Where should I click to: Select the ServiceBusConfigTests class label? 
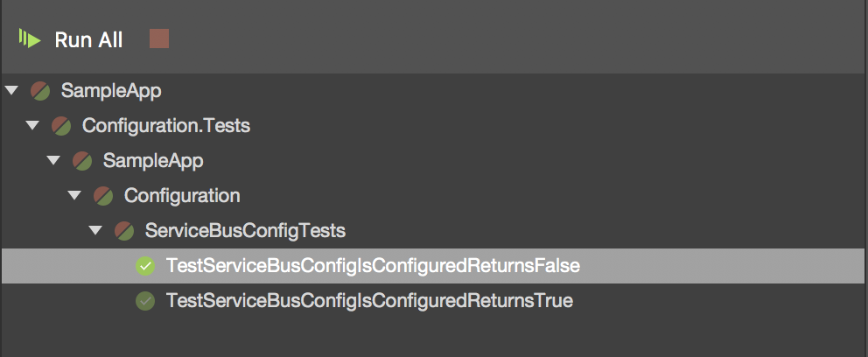point(245,231)
